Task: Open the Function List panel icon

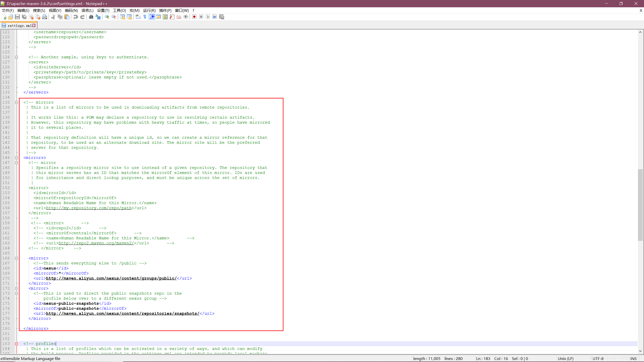Action: coord(172,17)
